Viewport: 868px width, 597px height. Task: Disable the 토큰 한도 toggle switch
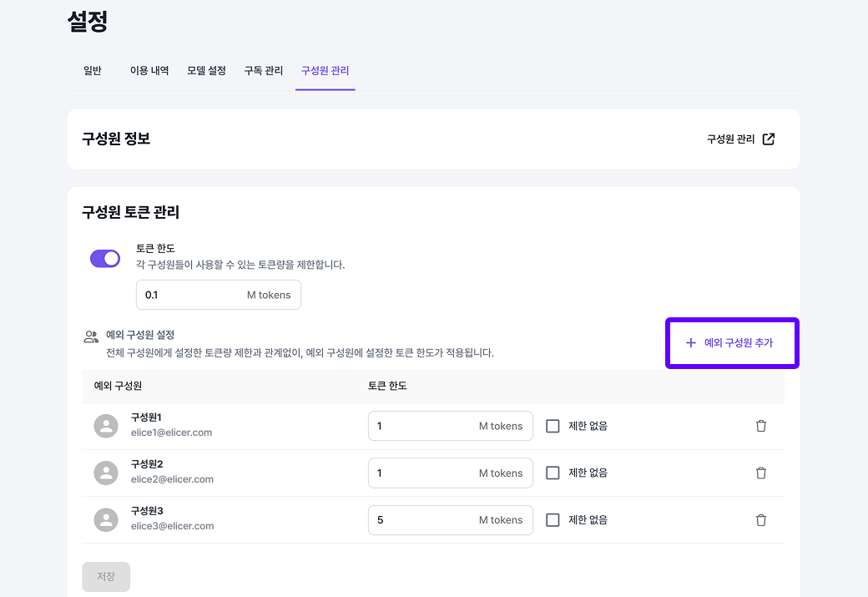tap(104, 259)
